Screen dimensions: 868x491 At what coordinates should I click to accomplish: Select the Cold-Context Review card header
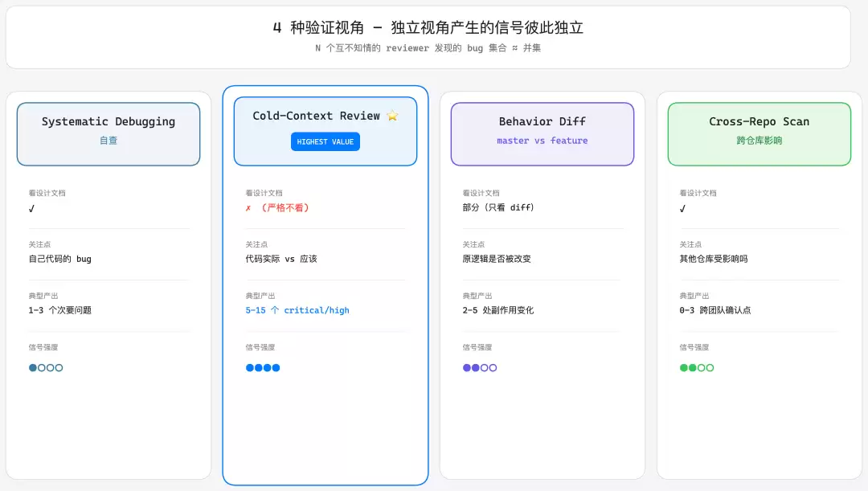(325, 131)
